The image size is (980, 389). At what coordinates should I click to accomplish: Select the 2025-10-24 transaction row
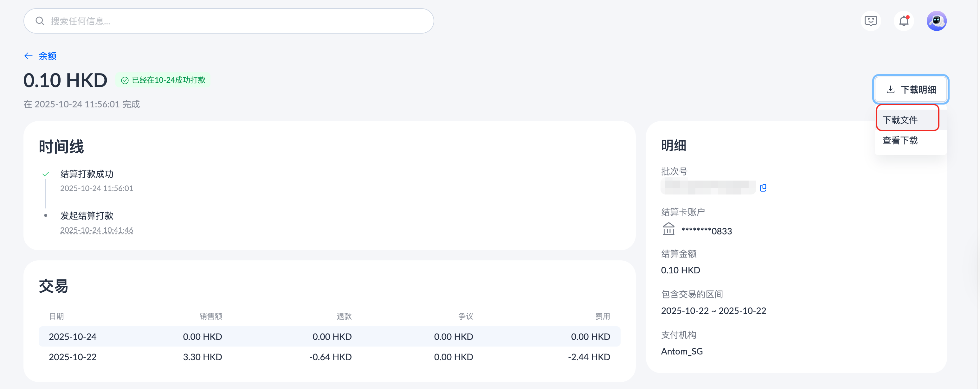pyautogui.click(x=329, y=336)
